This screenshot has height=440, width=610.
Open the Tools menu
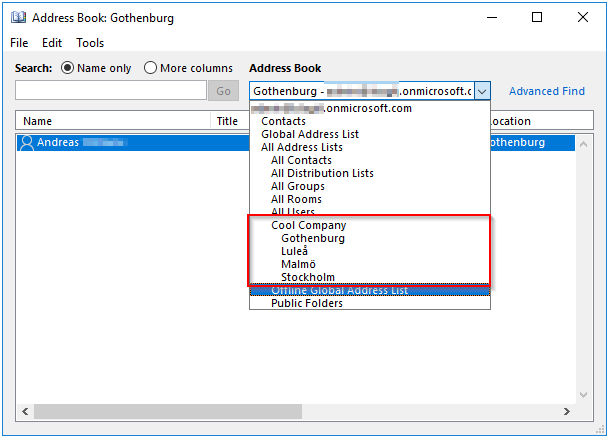pyautogui.click(x=90, y=43)
